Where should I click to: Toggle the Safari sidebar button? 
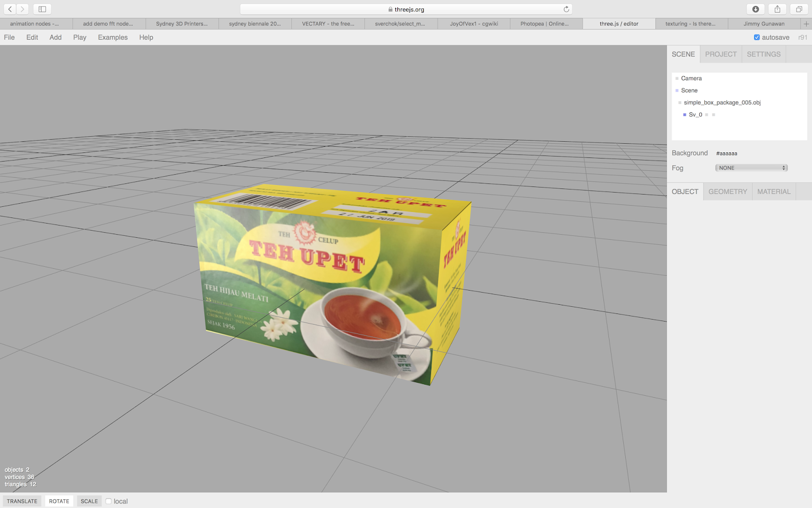pos(42,9)
